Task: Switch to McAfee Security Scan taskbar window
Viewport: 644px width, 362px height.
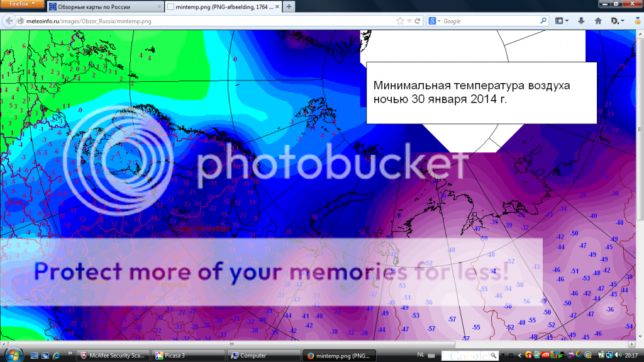Action: [113, 356]
